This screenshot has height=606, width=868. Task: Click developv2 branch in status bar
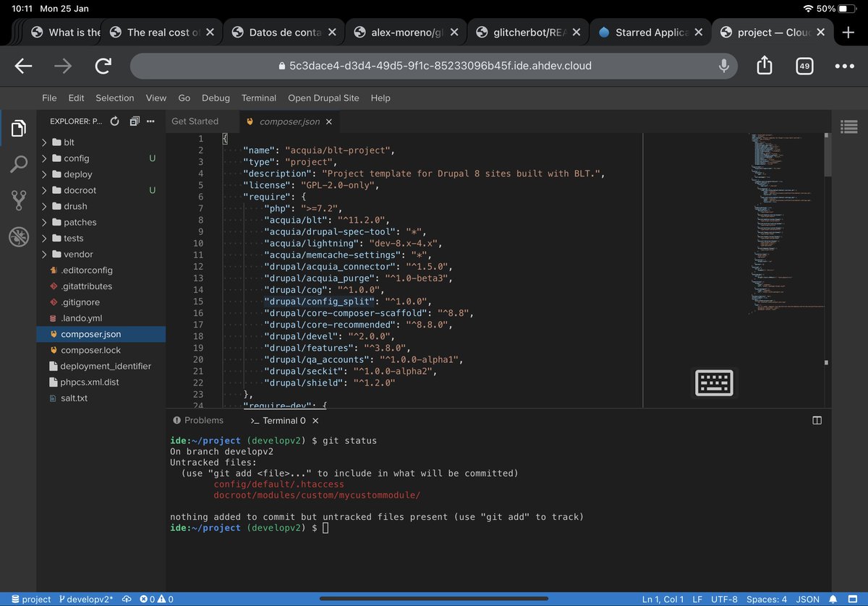[85, 599]
